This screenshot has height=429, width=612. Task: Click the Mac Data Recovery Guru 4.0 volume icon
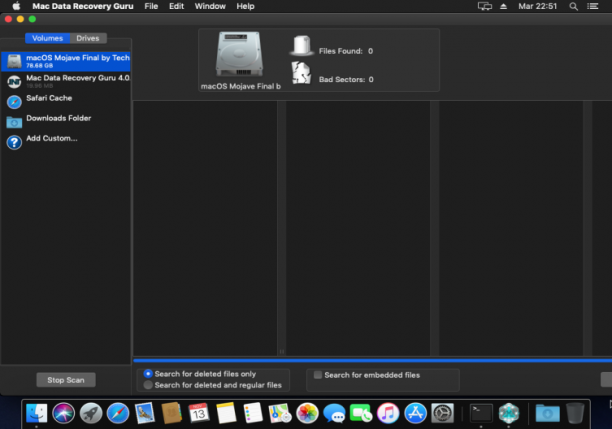pos(14,82)
